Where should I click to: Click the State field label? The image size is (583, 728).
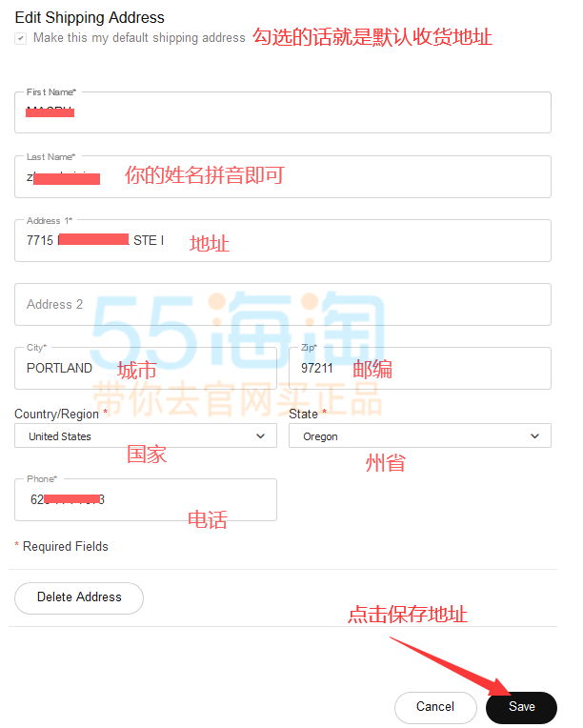pyautogui.click(x=303, y=414)
